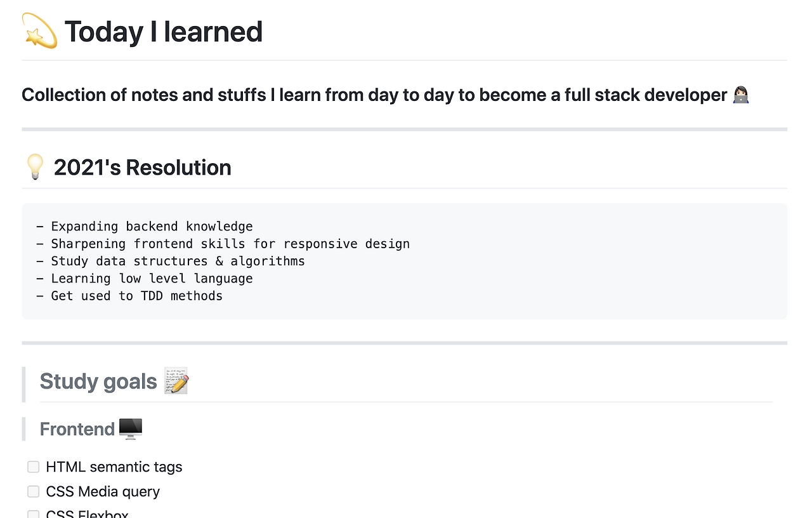The image size is (812, 518).
Task: Click the 'Expanding backend knowledge' code line
Action: pyautogui.click(x=145, y=227)
